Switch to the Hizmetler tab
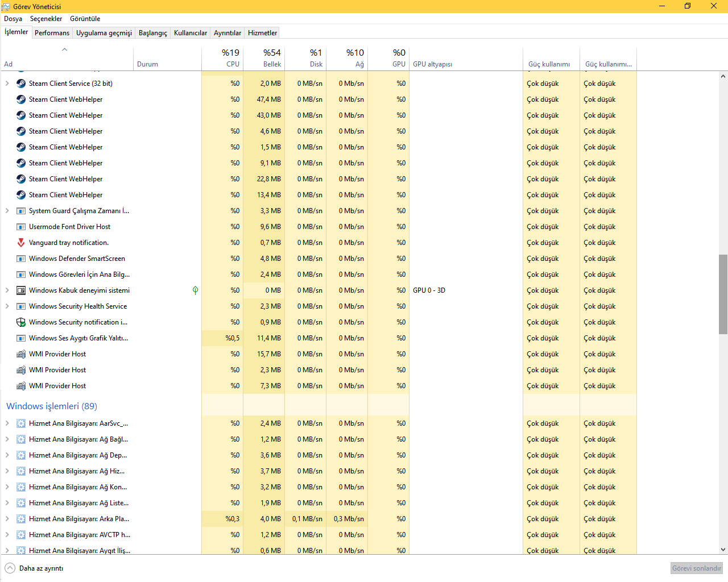 [262, 33]
